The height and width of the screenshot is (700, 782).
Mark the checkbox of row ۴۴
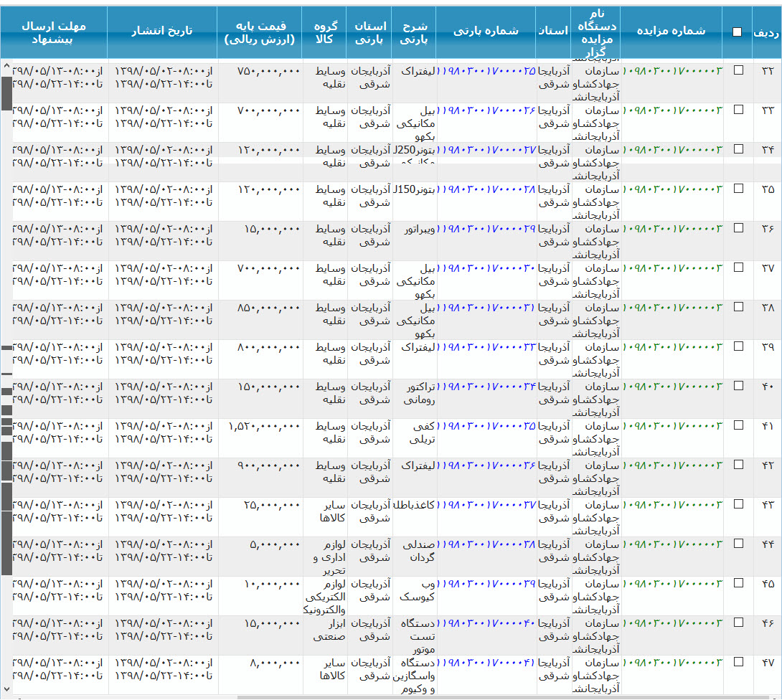point(738,544)
